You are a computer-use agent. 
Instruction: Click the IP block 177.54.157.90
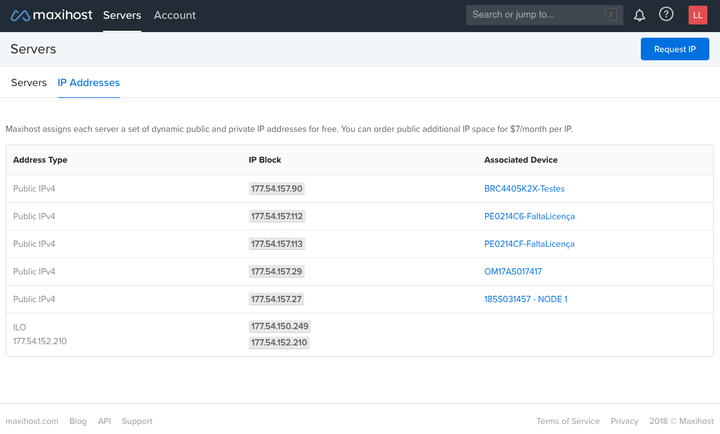[277, 189]
